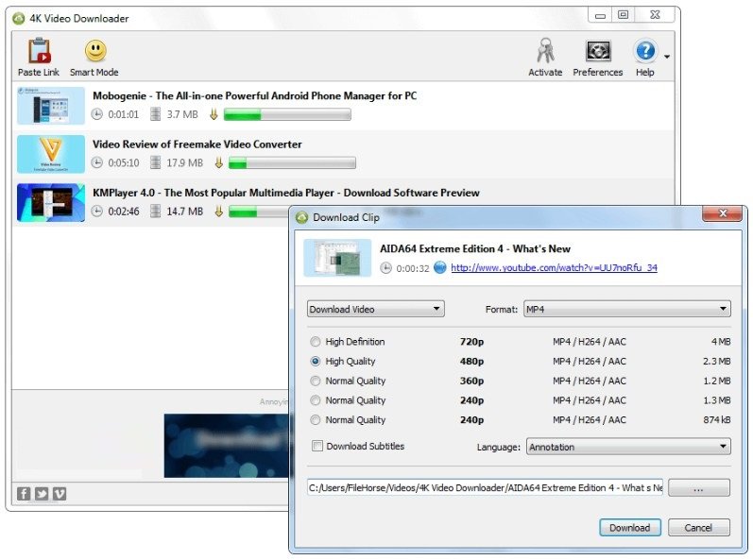Click the download arrow icon on the Mobogenie row
The width and height of the screenshot is (753, 560).
click(x=214, y=114)
